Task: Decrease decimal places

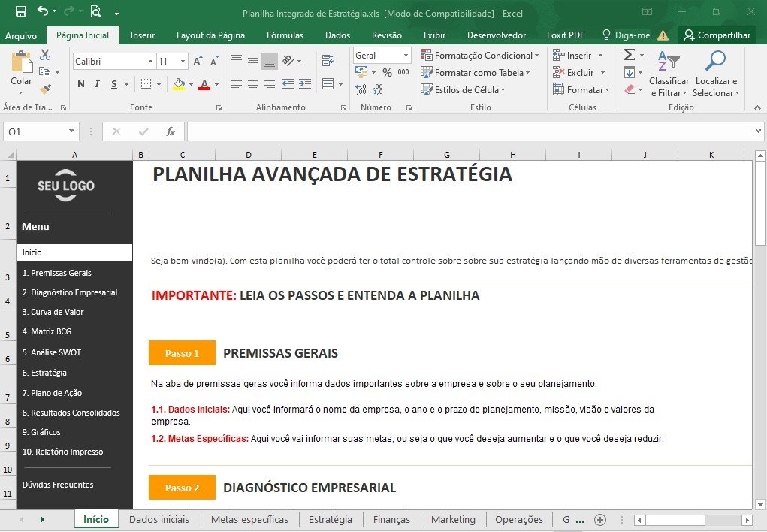Action: click(x=378, y=89)
